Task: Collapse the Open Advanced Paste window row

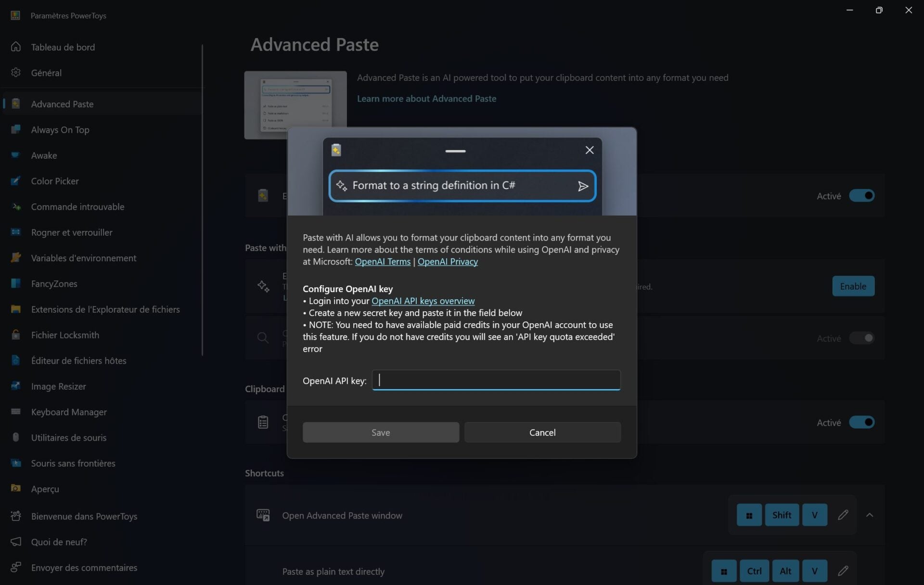Action: click(x=870, y=515)
